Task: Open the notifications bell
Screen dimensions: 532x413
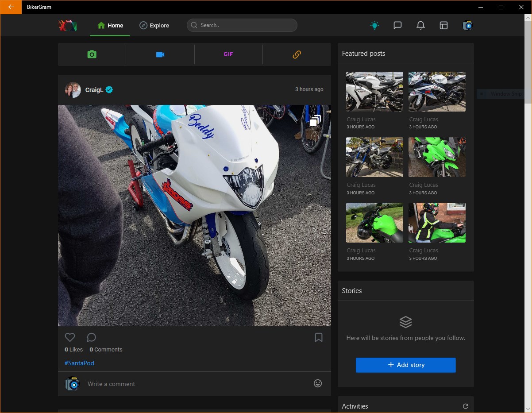Action: tap(420, 25)
